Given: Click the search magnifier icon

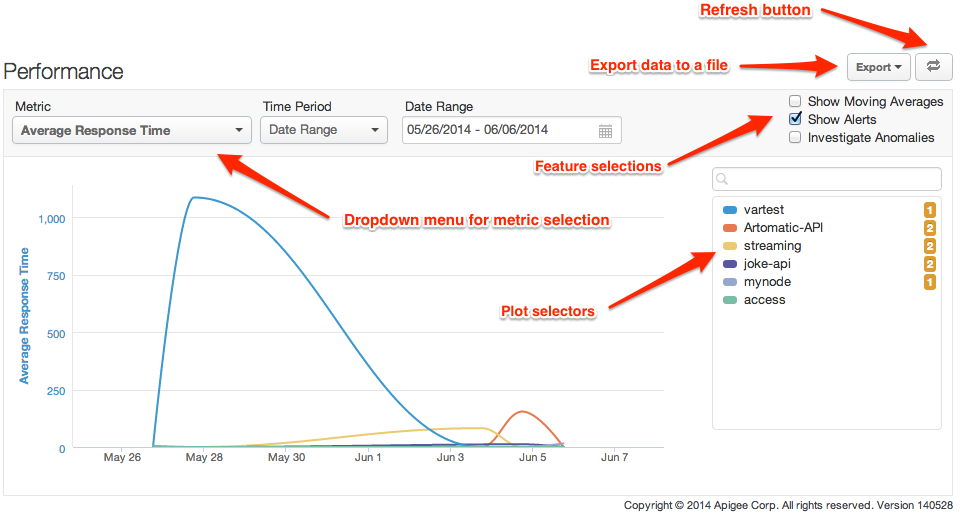Looking at the screenshot, I should (x=722, y=179).
